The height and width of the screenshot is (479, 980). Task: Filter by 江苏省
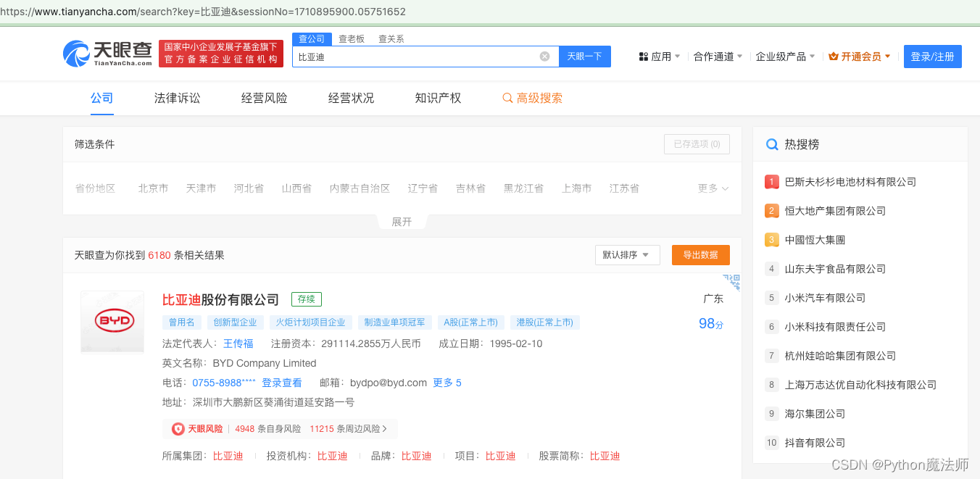(x=624, y=188)
